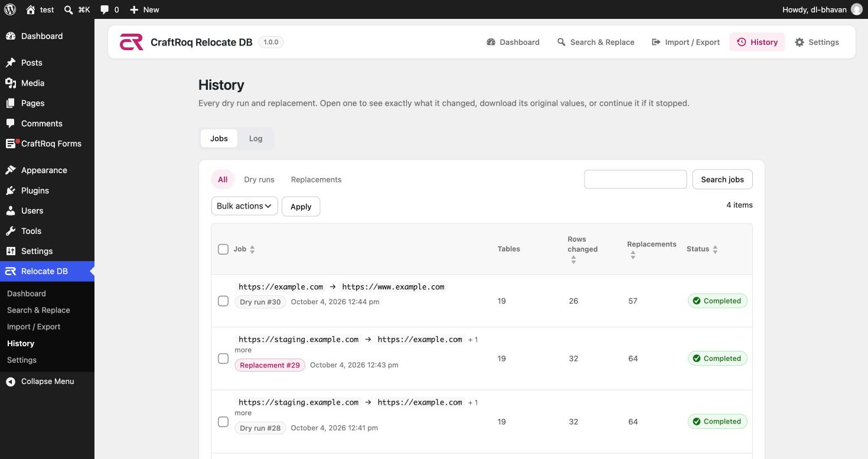Click the New content plus icon

pyautogui.click(x=134, y=9)
